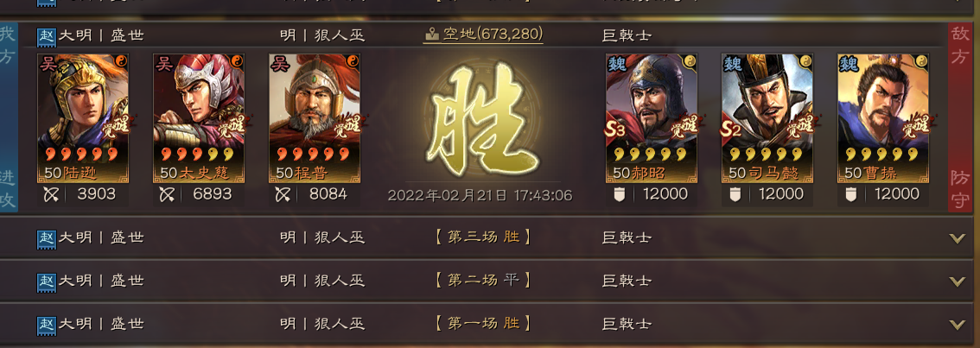
Task: View 太史慈 general card
Action: click(x=199, y=118)
